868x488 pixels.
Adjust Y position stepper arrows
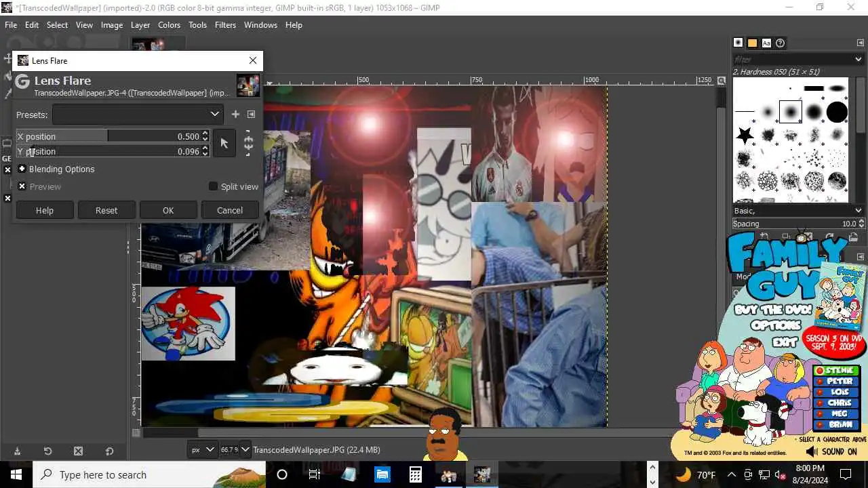205,151
